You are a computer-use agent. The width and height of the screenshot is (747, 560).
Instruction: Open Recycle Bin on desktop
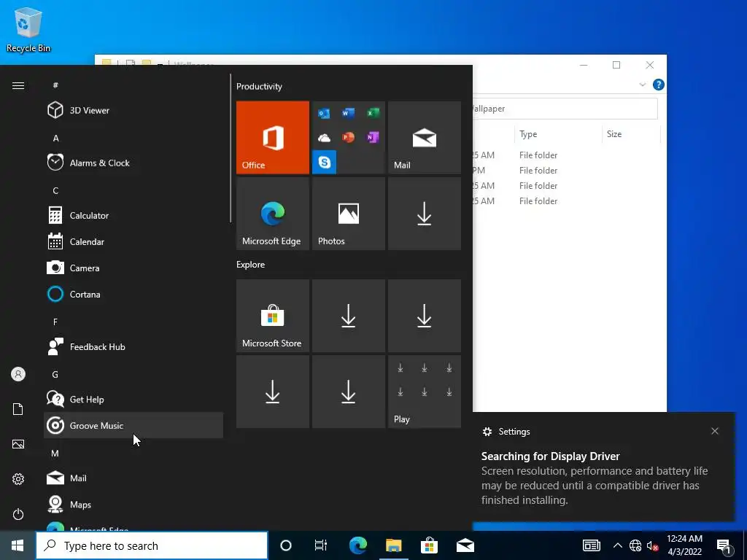point(28,29)
